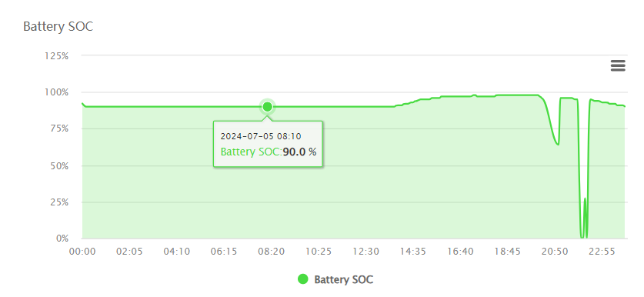Select the 22:55 time axis label
644x297 pixels.
(602, 252)
